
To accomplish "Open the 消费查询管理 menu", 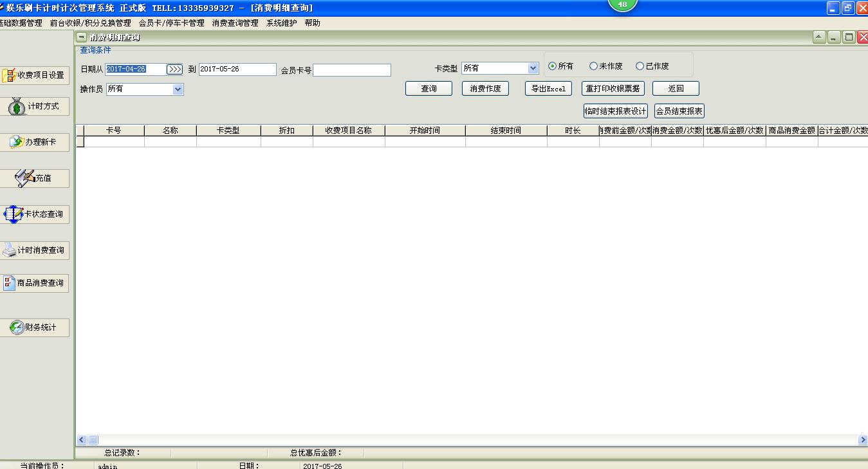I will [x=235, y=23].
